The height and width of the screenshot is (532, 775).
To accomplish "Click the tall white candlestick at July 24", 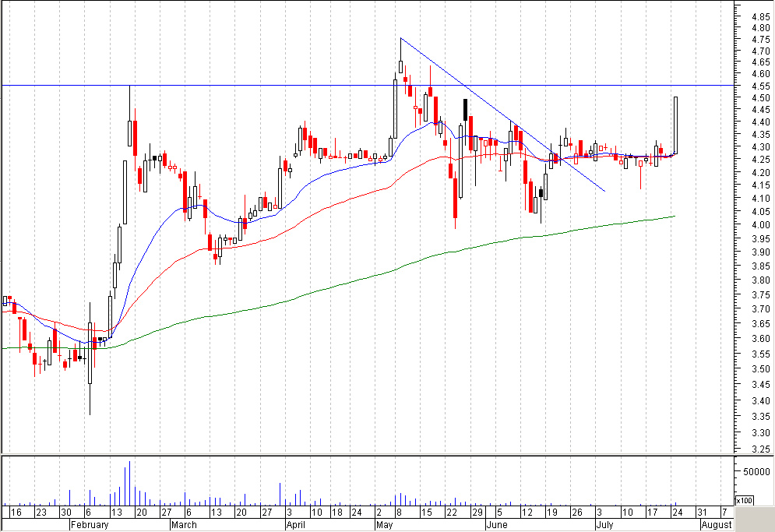I will [675, 125].
